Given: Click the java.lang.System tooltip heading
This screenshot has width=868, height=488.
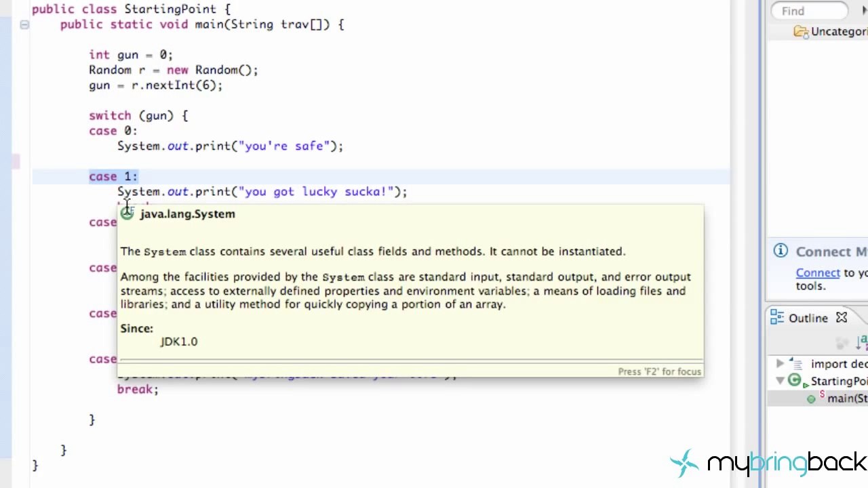Looking at the screenshot, I should tap(188, 213).
